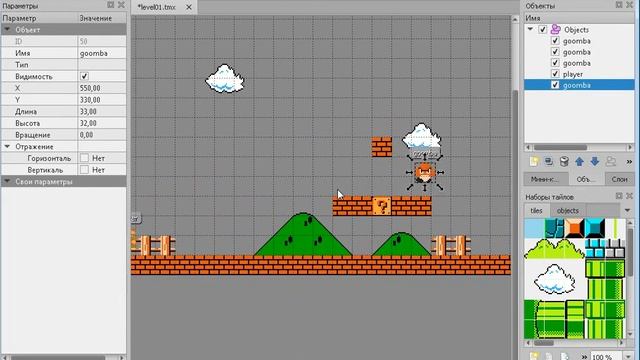Edit the Y value 330,00
Screen dimensions: 640x360
[x=102, y=100]
